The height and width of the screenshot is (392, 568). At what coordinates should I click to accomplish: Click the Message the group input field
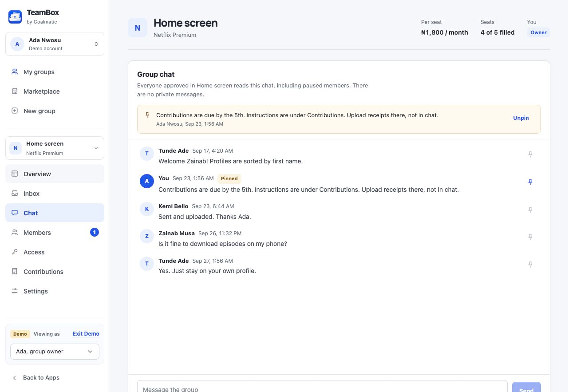[322, 386]
